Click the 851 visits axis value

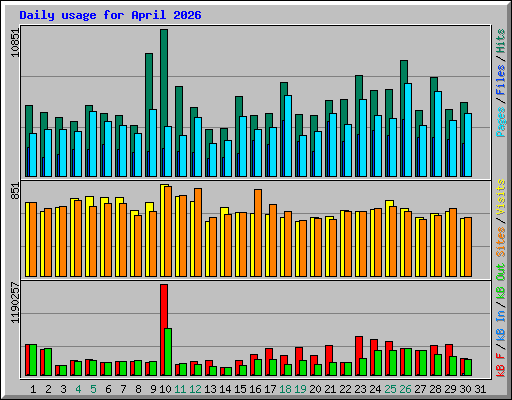click(15, 191)
